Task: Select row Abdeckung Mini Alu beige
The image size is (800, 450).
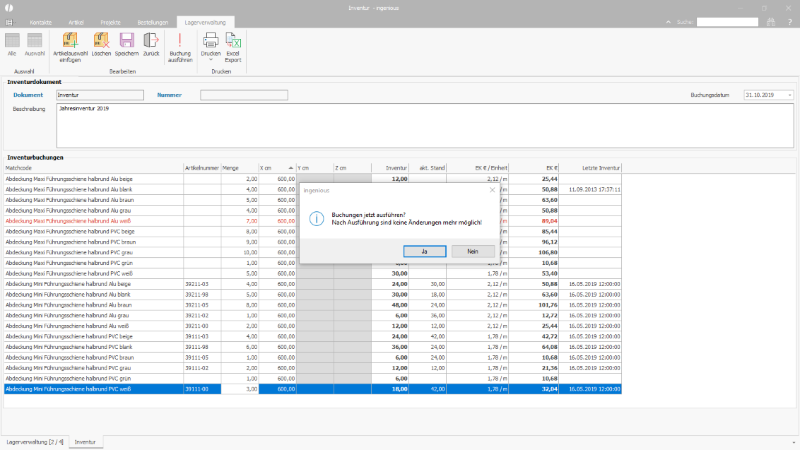Action: [313, 284]
